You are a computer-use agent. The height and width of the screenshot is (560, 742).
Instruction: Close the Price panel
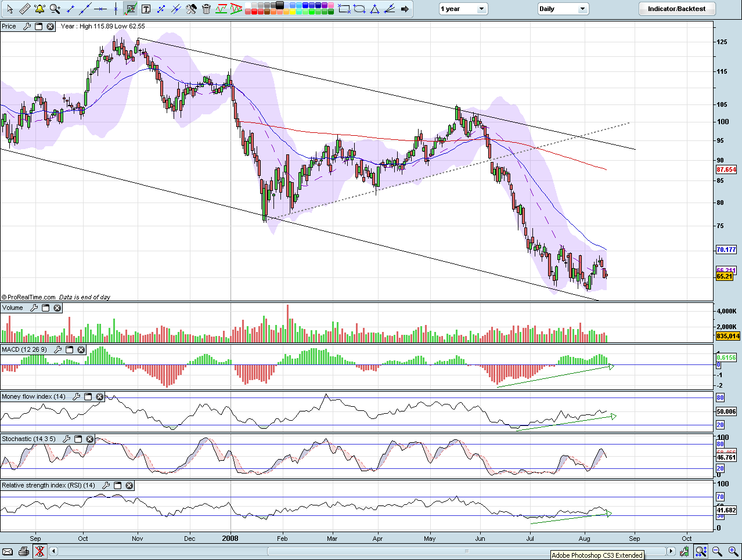[x=51, y=26]
